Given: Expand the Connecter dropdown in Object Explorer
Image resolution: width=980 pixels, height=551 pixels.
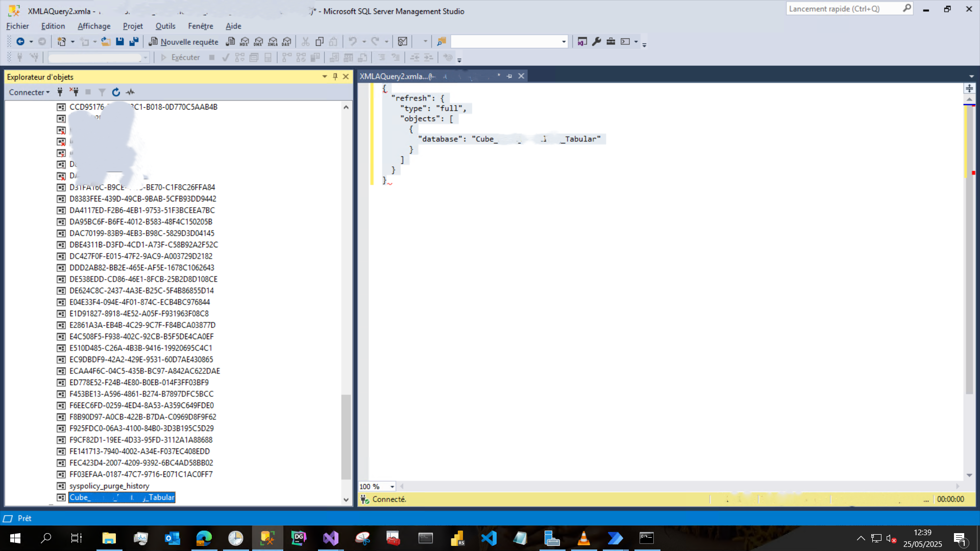Looking at the screenshot, I should [29, 92].
